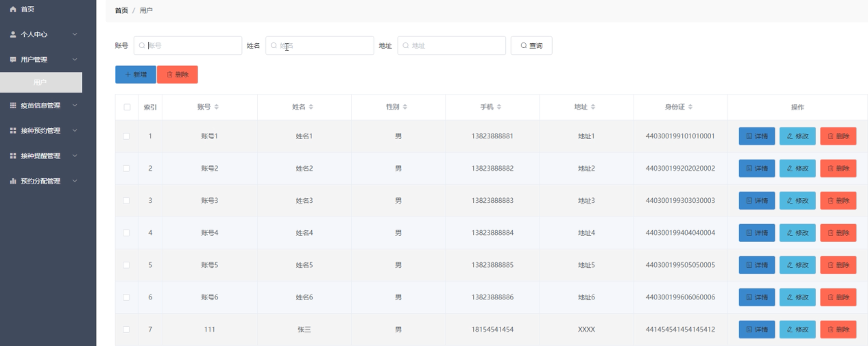
Task: Click the grid icon beside 疫苗信息管理
Action: click(x=13, y=106)
